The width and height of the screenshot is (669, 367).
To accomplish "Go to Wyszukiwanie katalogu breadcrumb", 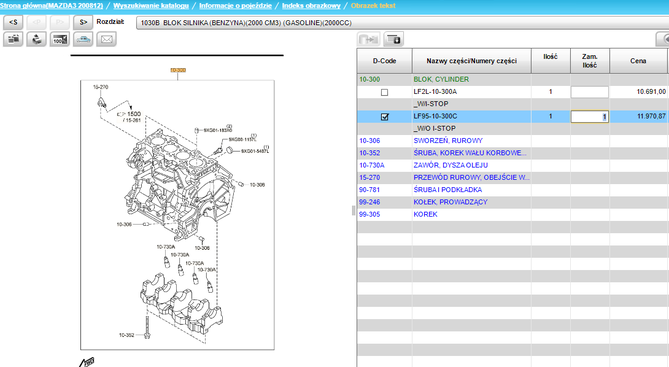I will click(151, 6).
